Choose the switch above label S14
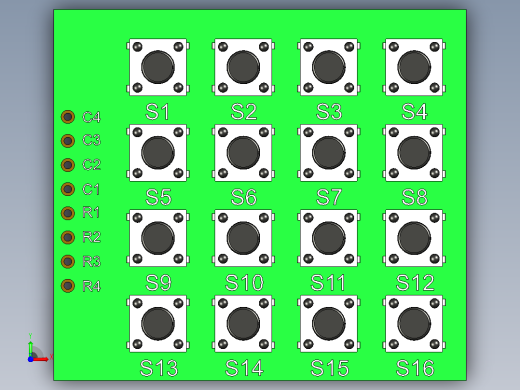 point(243,324)
